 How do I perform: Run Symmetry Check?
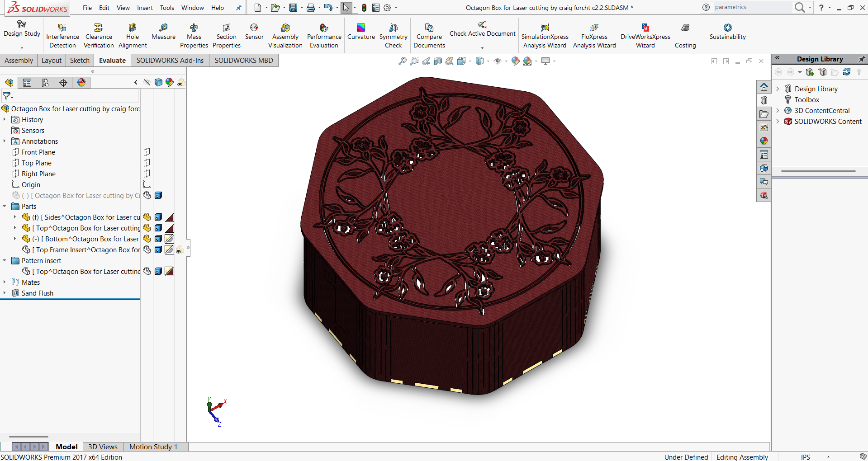(x=393, y=36)
